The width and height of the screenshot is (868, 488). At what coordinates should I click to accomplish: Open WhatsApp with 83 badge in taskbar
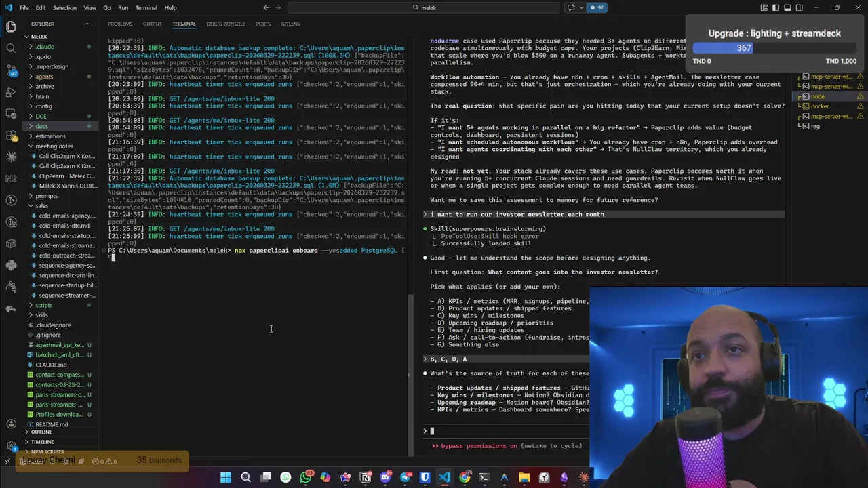[306, 477]
